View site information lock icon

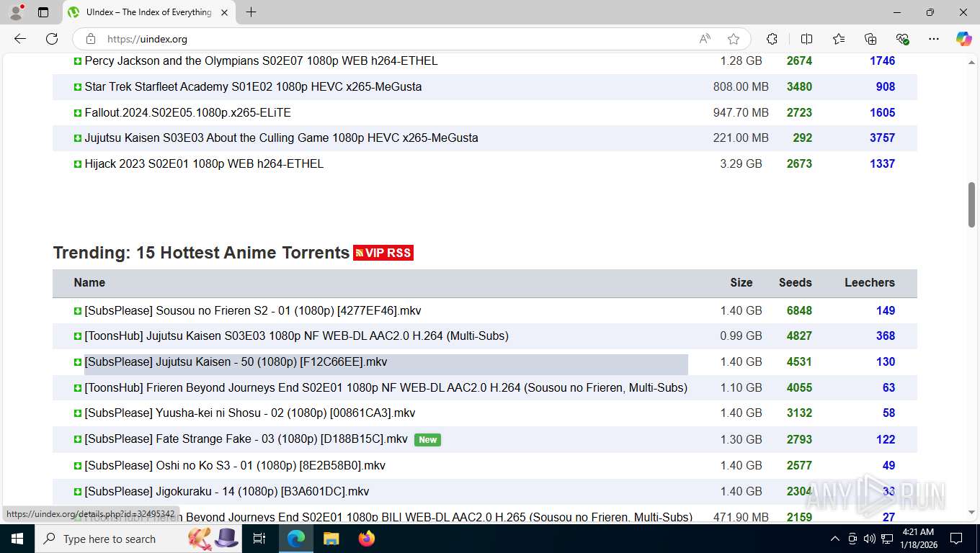(90, 39)
